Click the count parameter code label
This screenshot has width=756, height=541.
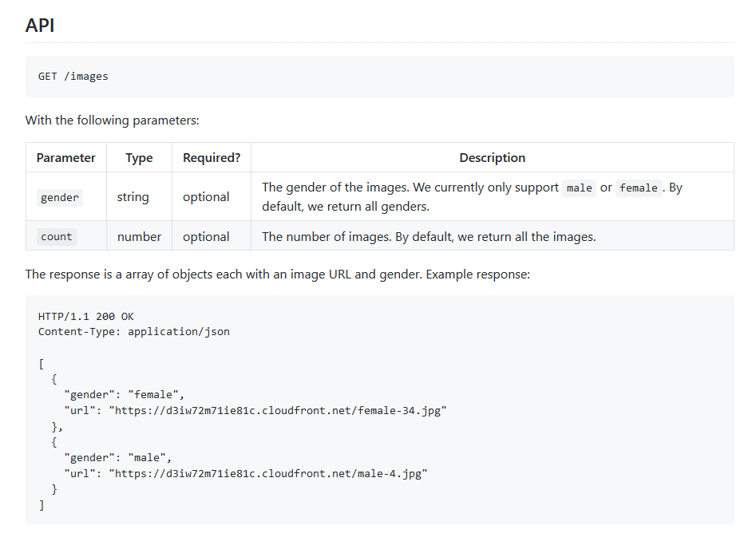coord(56,236)
